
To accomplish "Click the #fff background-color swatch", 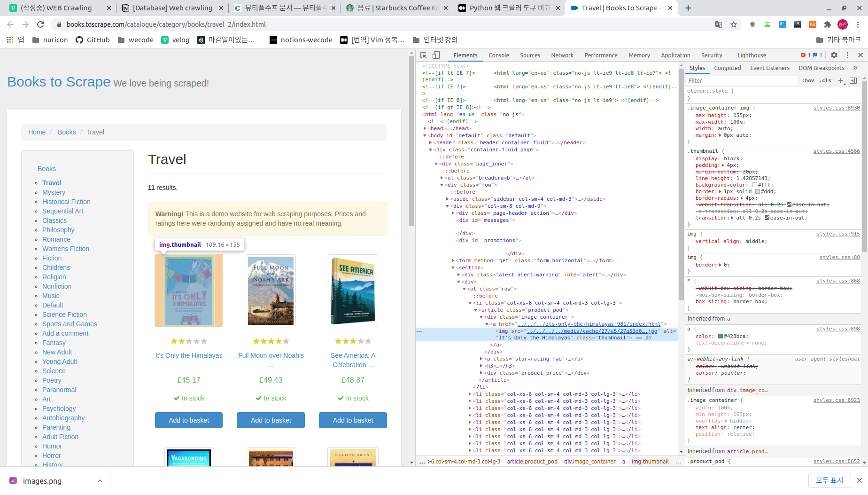I will tap(754, 185).
